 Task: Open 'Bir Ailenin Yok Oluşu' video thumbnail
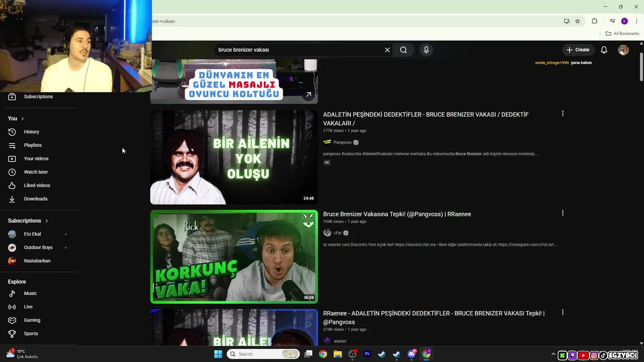tap(234, 157)
